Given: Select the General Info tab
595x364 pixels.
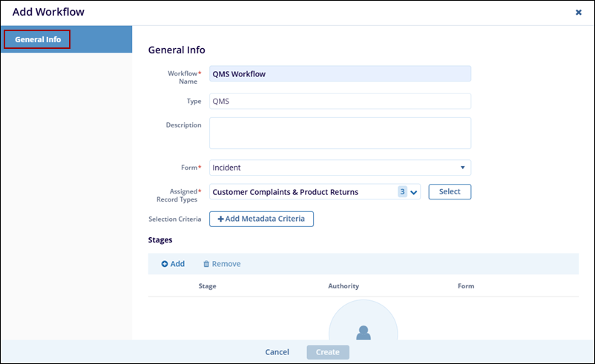Looking at the screenshot, I should click(x=37, y=39).
